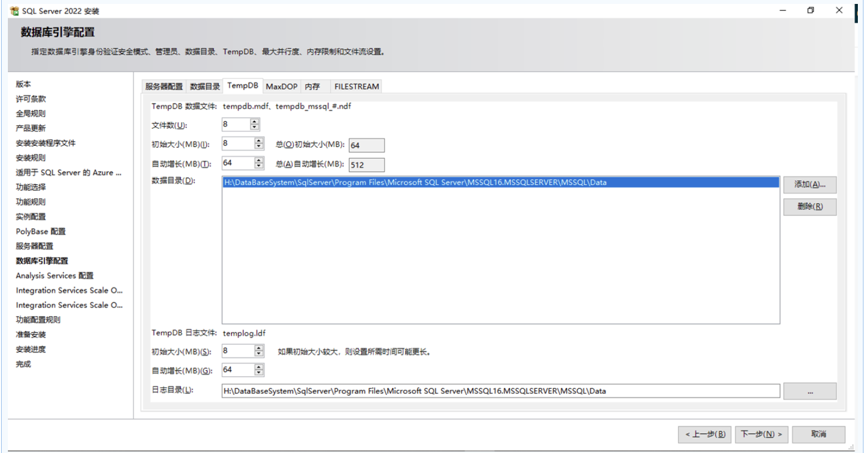Decrease log file 自动增长 spinner down
The image size is (868, 453).
click(x=259, y=373)
